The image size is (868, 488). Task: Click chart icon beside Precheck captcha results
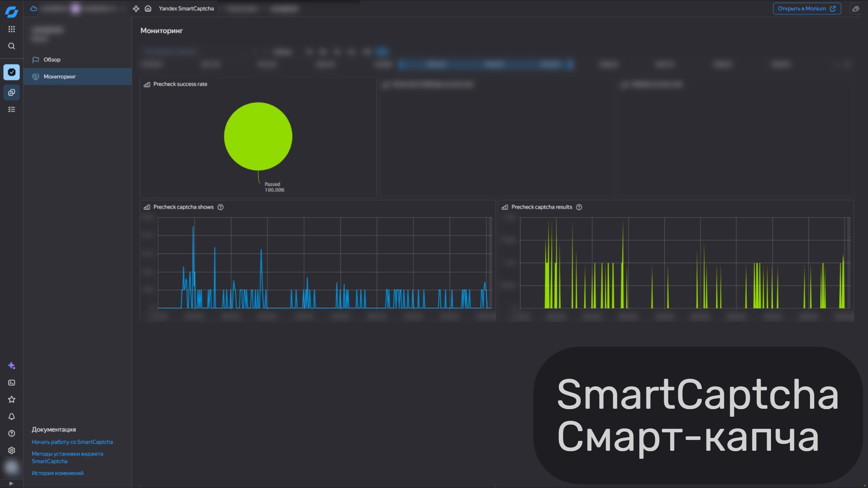(505, 207)
